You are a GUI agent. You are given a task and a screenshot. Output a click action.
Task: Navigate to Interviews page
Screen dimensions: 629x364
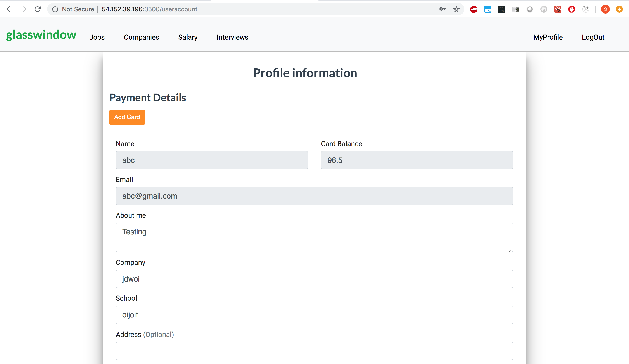tap(232, 37)
